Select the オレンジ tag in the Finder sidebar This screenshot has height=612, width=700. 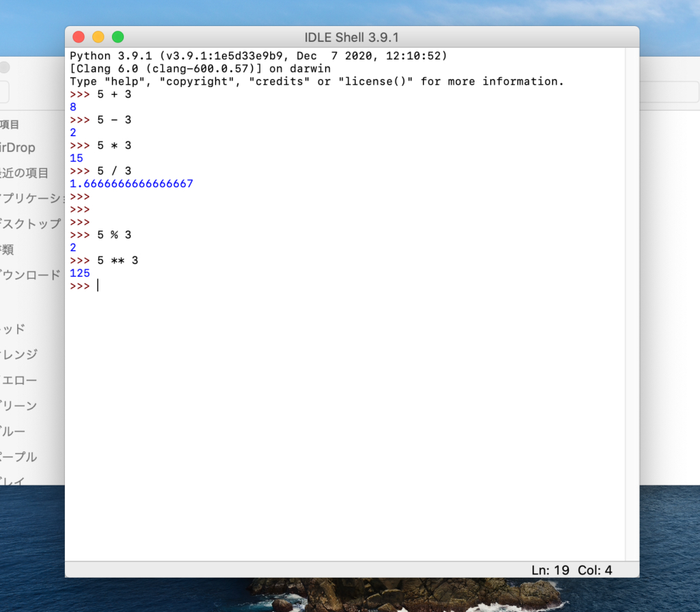coord(19,354)
